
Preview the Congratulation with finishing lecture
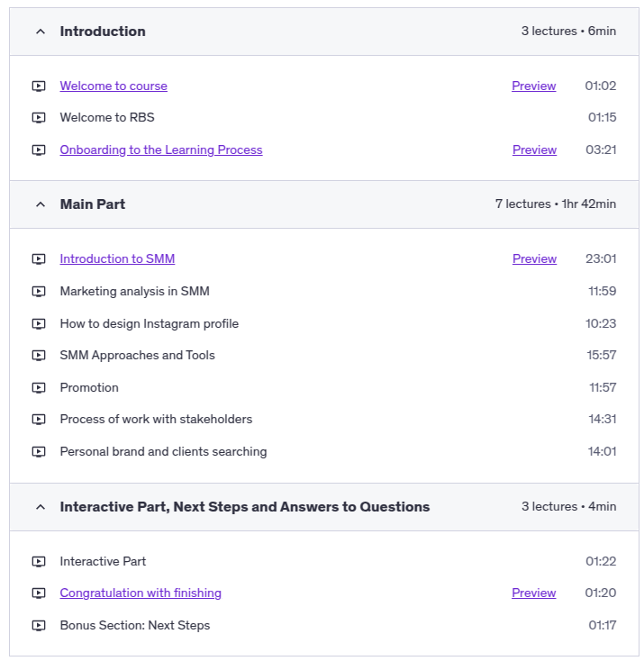coord(533,593)
